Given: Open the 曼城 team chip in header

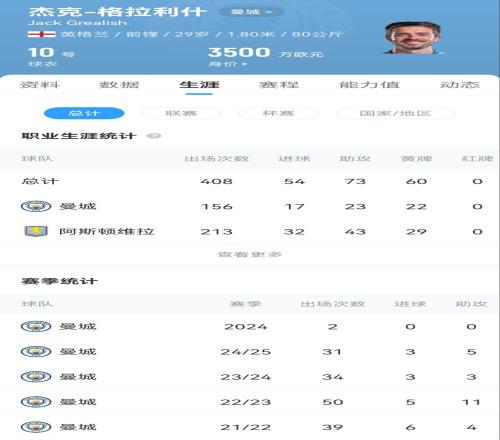Looking at the screenshot, I should pos(252,12).
